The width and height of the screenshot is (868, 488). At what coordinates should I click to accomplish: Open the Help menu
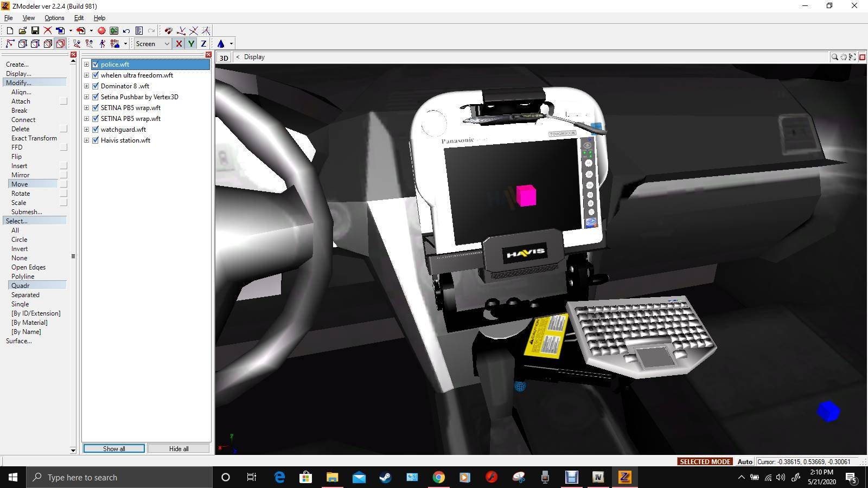pyautogui.click(x=99, y=18)
